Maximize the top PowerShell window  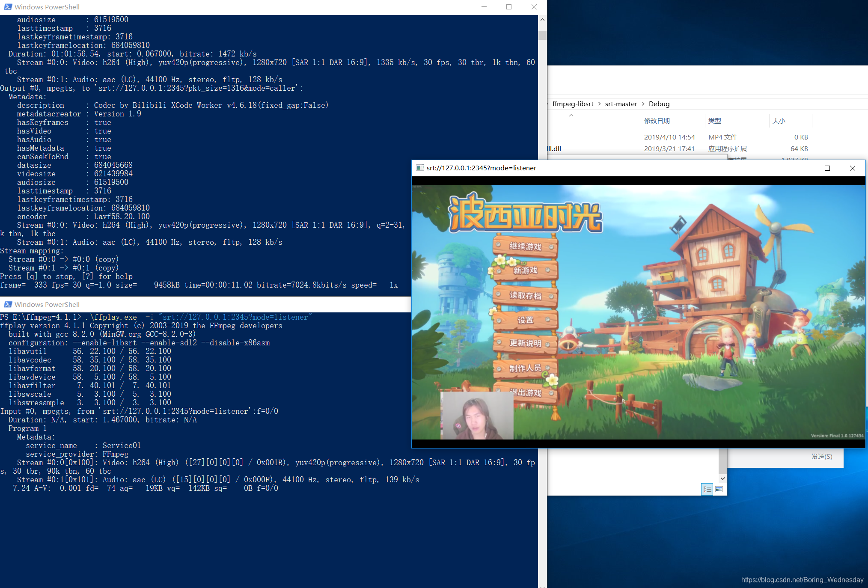[x=509, y=7]
